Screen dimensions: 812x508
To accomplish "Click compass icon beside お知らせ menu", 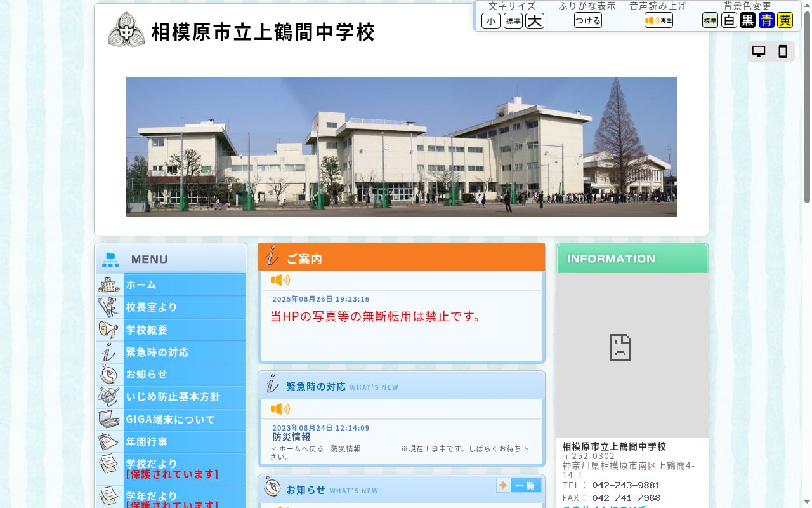I will coord(109,374).
